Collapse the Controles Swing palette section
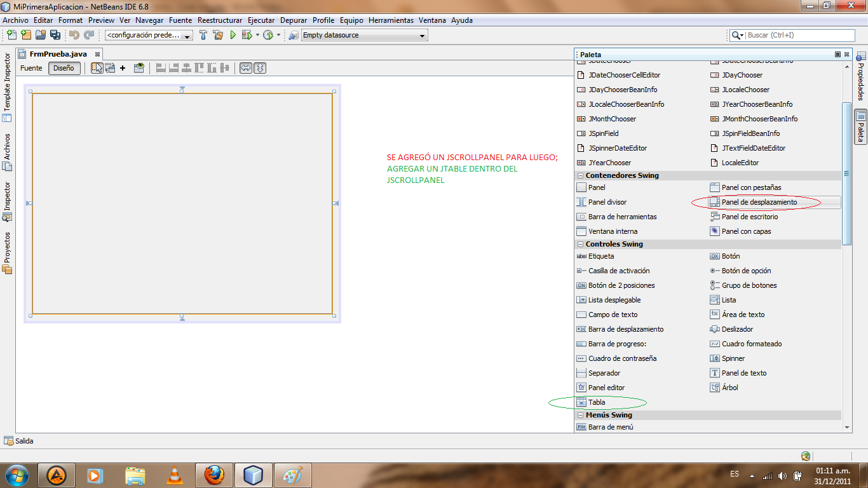This screenshot has height=488, width=868. (580, 244)
